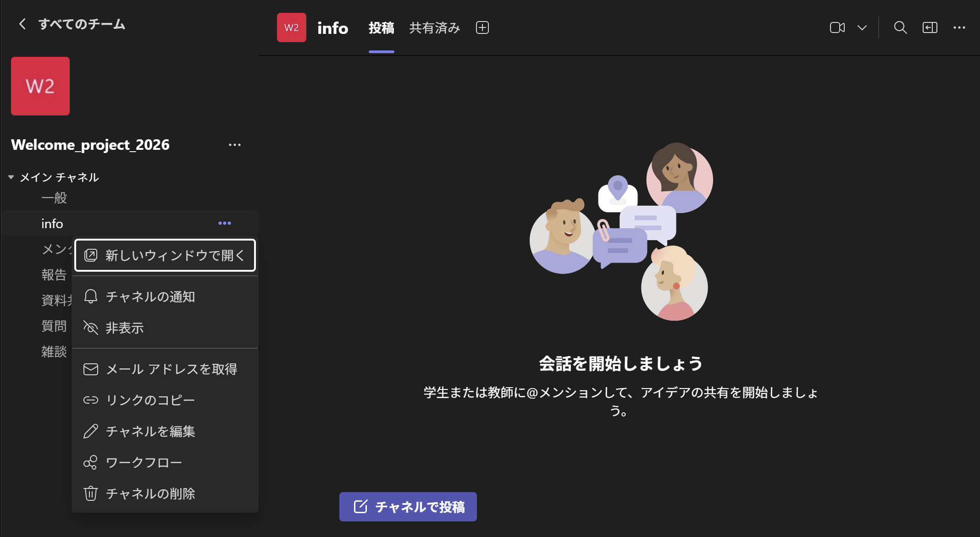This screenshot has height=537, width=980.
Task: Select the 雑談 channel in the sidebar
Action: coord(53,352)
